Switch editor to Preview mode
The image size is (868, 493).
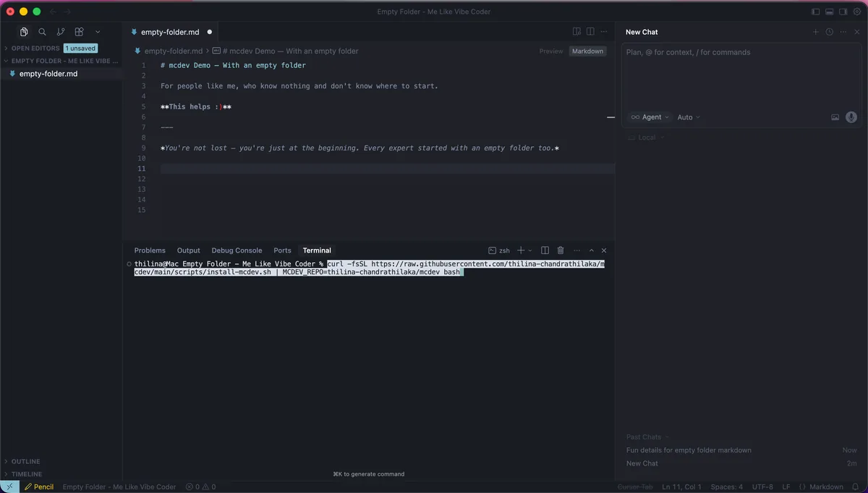point(551,51)
